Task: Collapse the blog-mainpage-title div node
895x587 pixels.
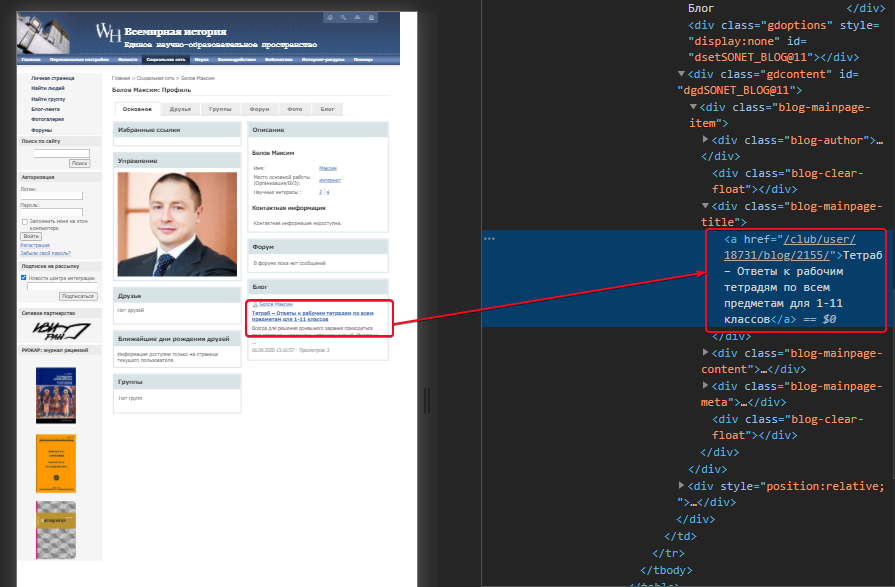Action: tap(705, 206)
